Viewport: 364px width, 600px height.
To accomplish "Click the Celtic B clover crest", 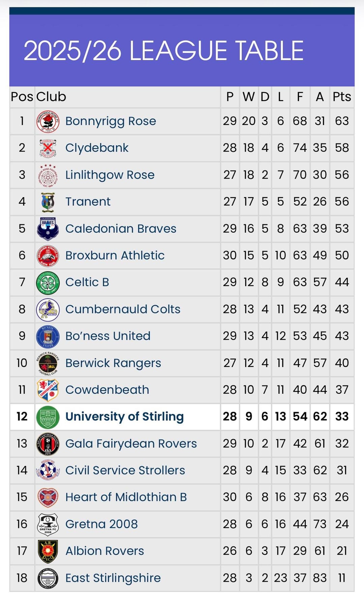I will [48, 282].
